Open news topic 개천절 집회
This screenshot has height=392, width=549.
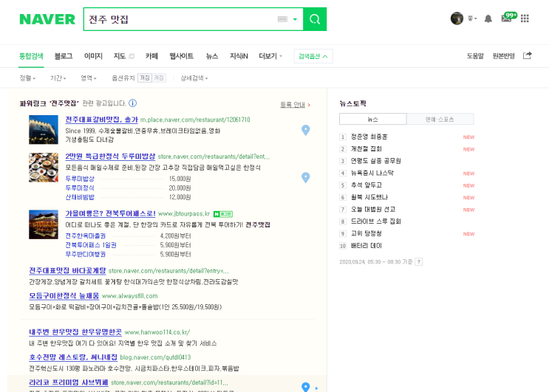366,149
